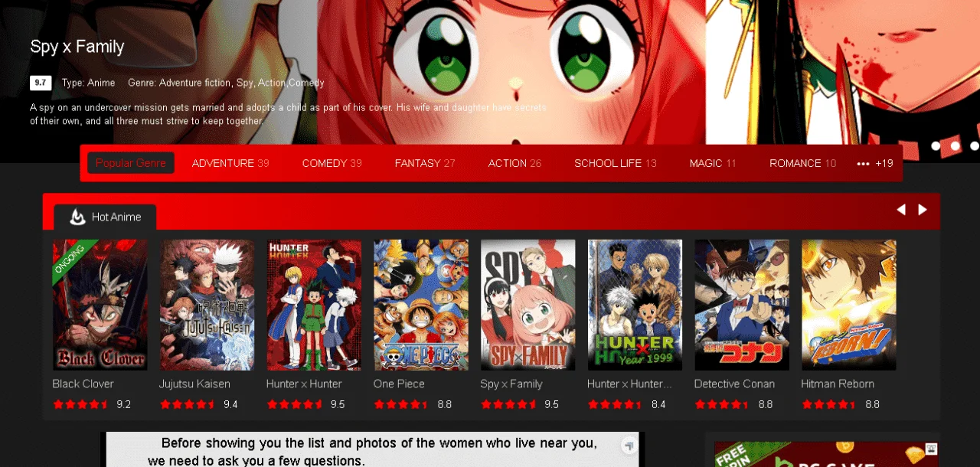The image size is (980, 467).
Task: Click Hitman Reborn's star rating
Action: (831, 404)
